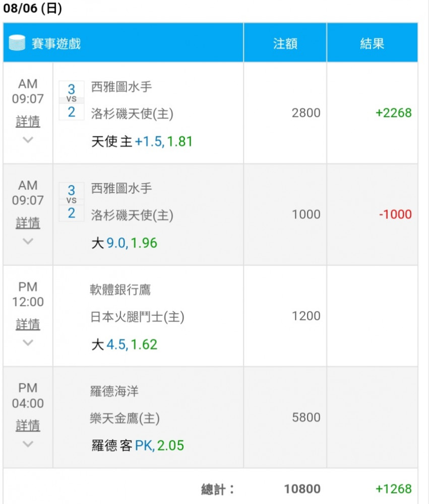
Task: Expand chevron under the 12:00 PM bet
Action: pyautogui.click(x=28, y=343)
